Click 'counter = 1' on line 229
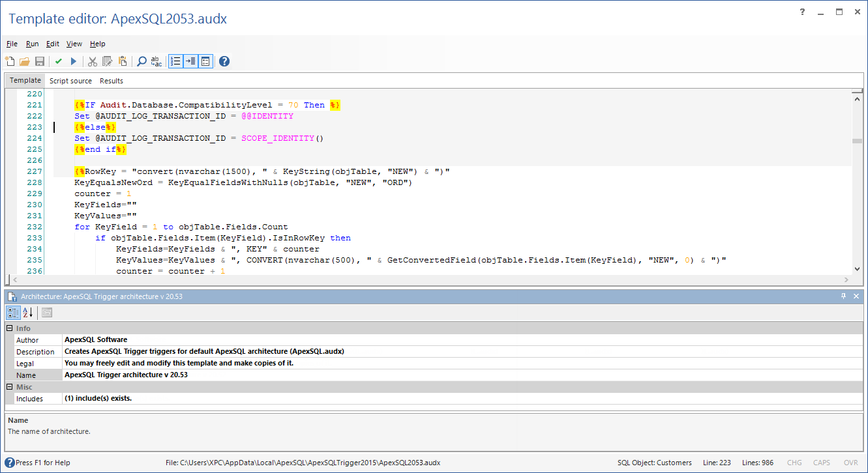The image size is (868, 473). coord(103,193)
